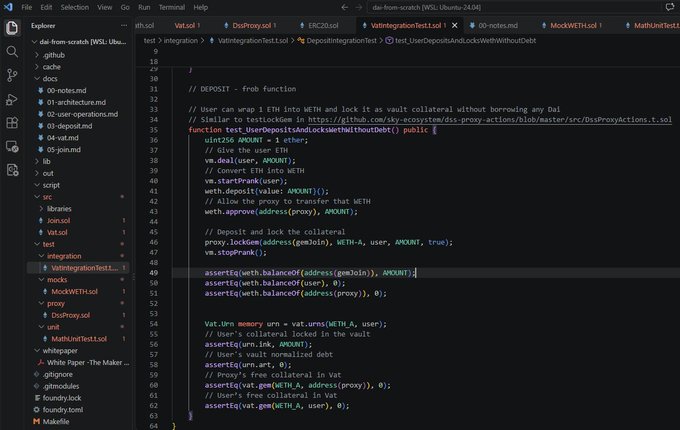
Task: Open the Search view in activity bar
Action: (12, 52)
